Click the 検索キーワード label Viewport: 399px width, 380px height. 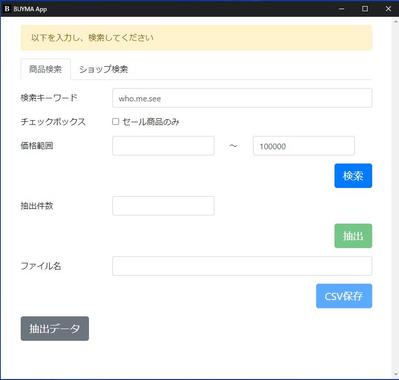point(49,98)
